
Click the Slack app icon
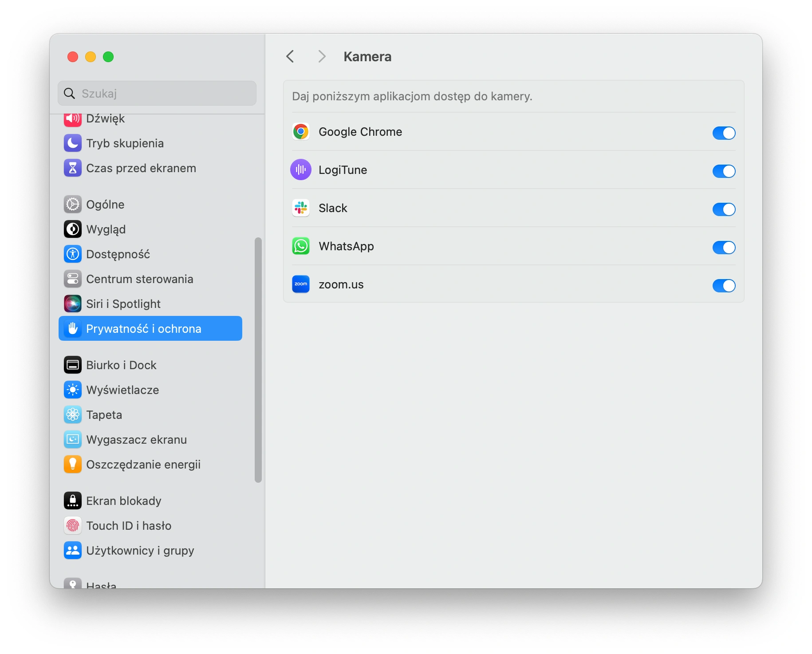pyautogui.click(x=301, y=208)
